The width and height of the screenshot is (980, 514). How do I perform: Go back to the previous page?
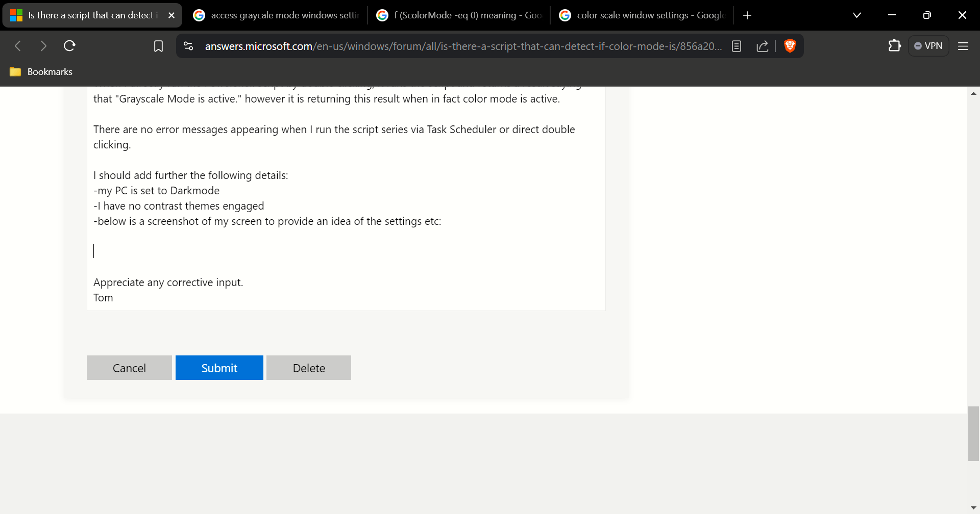[18, 46]
